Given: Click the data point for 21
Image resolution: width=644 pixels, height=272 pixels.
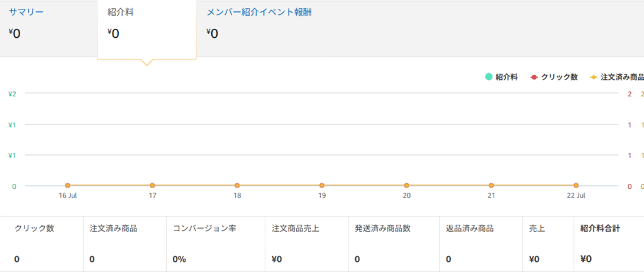Looking at the screenshot, I should pyautogui.click(x=491, y=186).
